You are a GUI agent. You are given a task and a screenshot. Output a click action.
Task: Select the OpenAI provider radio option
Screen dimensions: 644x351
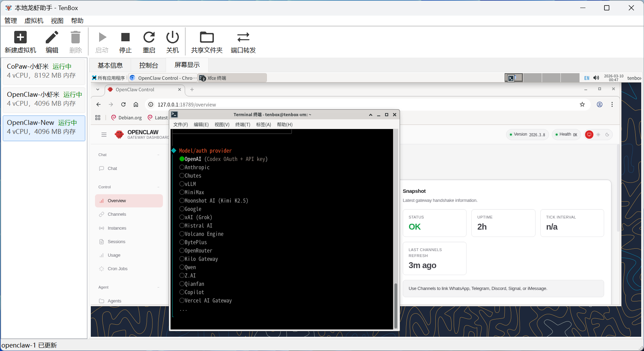[223, 159]
